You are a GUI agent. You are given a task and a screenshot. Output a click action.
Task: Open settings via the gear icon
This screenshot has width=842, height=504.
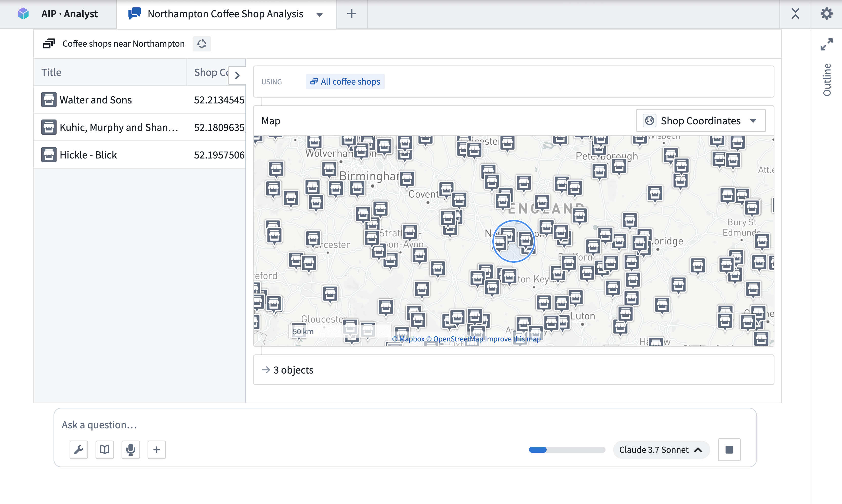pyautogui.click(x=826, y=14)
